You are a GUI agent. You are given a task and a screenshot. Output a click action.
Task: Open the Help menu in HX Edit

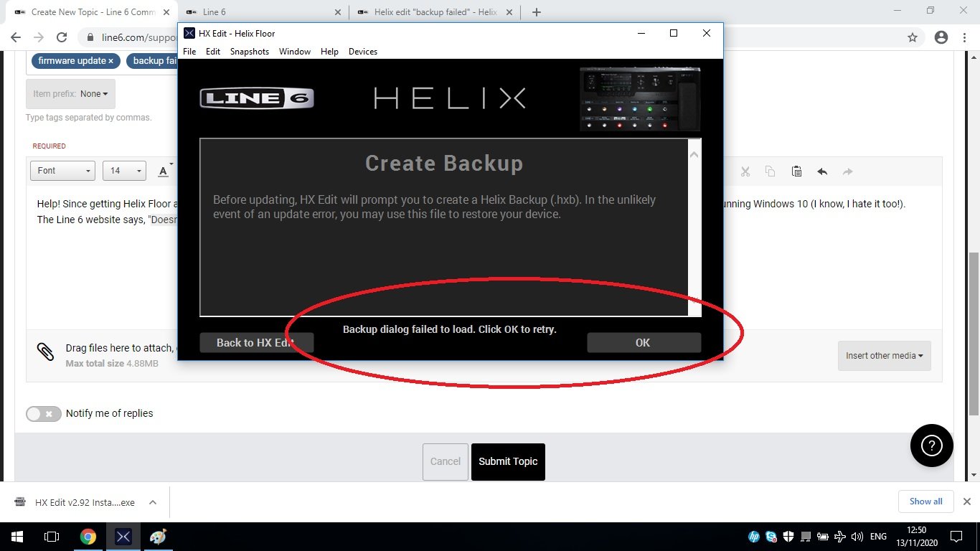[x=329, y=52]
